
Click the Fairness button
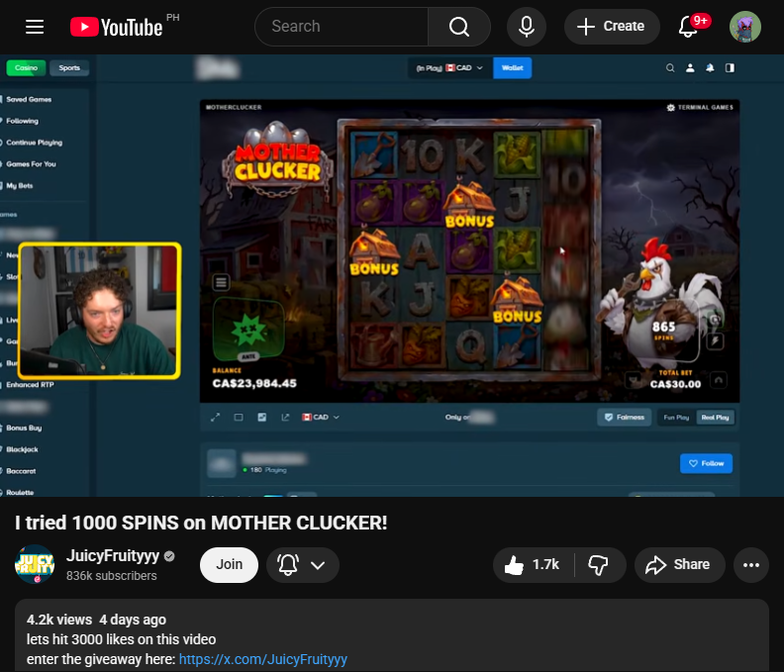point(624,417)
